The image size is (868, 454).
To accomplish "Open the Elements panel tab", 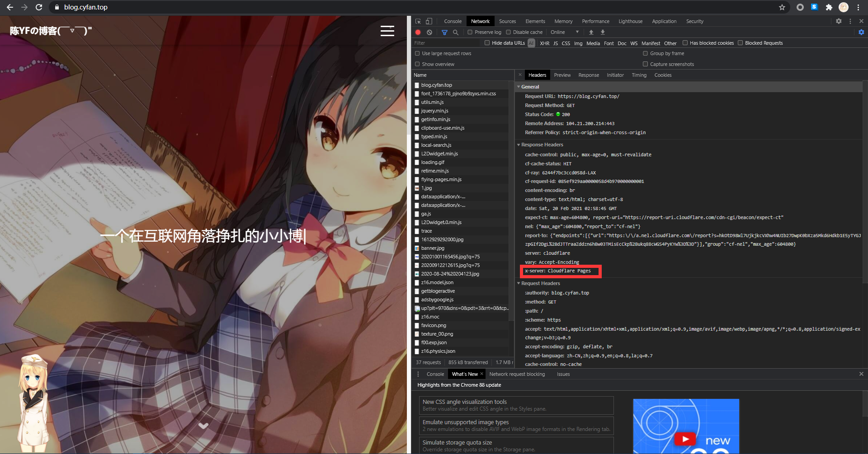I will pyautogui.click(x=535, y=21).
